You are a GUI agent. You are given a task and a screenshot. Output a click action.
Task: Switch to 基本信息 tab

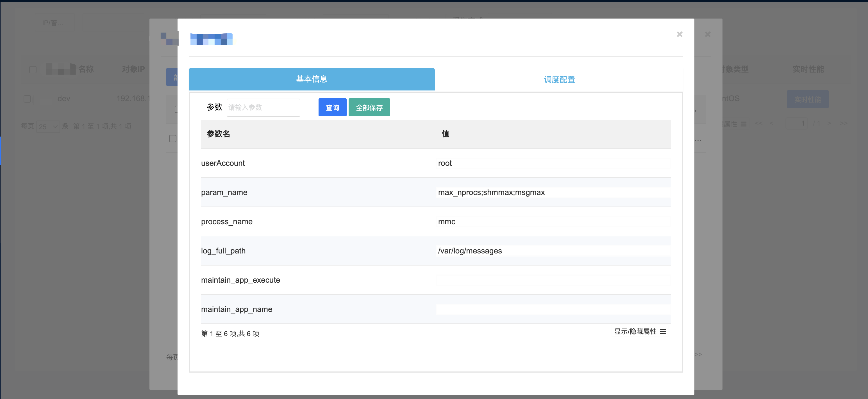(x=311, y=79)
